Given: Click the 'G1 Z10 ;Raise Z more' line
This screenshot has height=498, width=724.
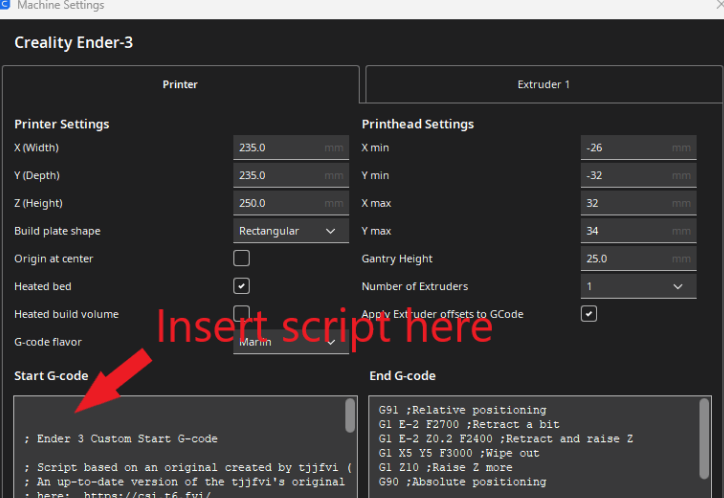Looking at the screenshot, I should [x=446, y=467].
